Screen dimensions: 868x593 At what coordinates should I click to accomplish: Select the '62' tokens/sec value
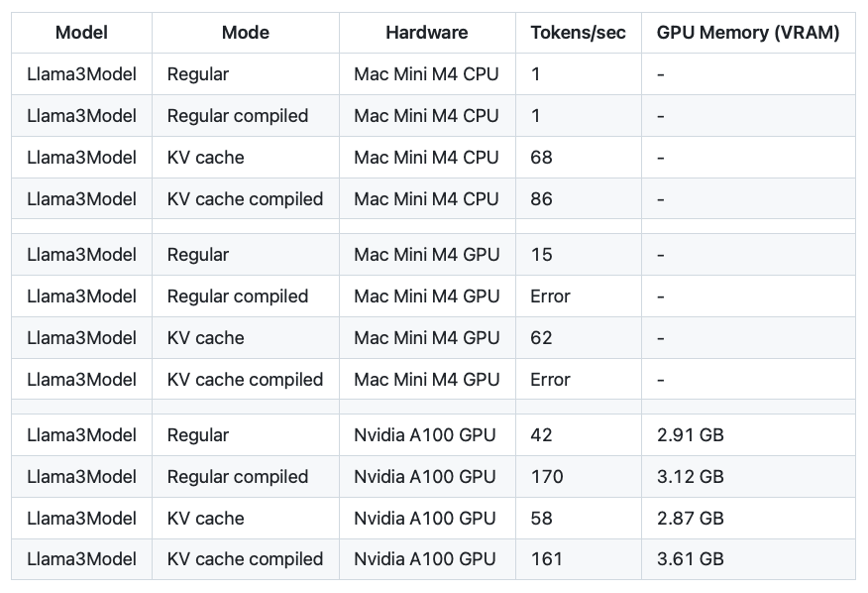(x=541, y=337)
